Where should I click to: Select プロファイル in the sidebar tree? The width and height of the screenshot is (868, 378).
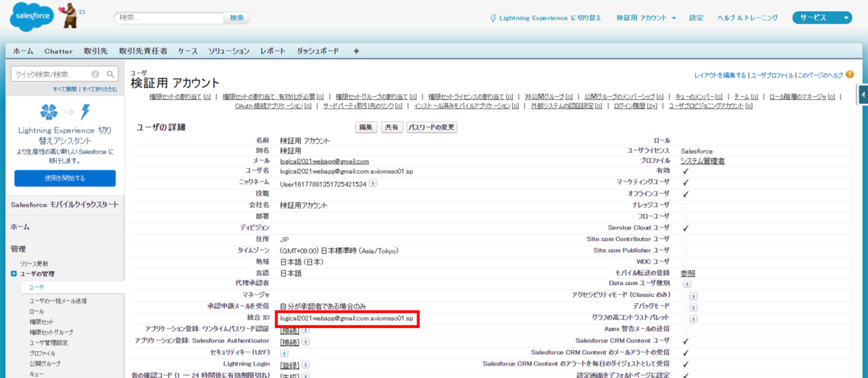[x=41, y=353]
